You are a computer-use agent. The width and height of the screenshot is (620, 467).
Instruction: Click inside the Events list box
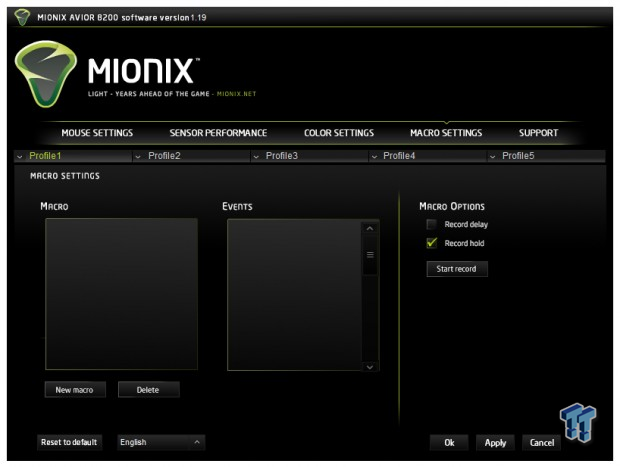coord(294,295)
